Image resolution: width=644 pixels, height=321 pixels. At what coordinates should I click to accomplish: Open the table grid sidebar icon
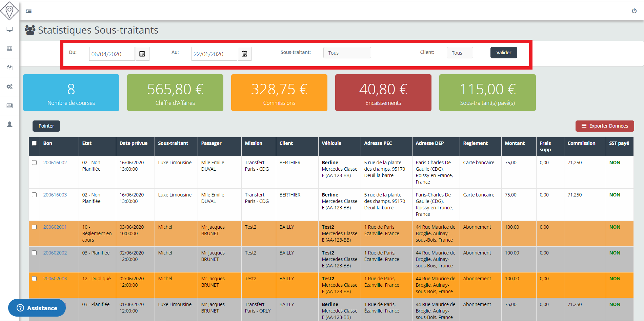tap(9, 49)
